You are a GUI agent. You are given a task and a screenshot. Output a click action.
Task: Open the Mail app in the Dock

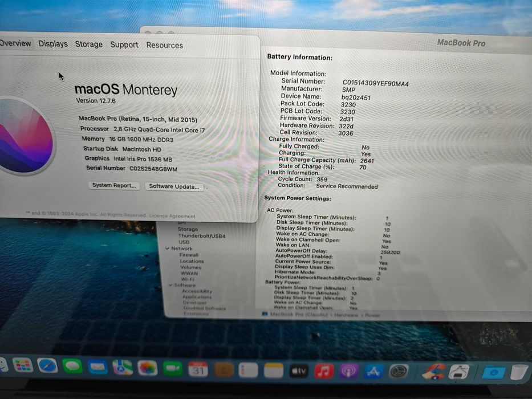coord(98,367)
